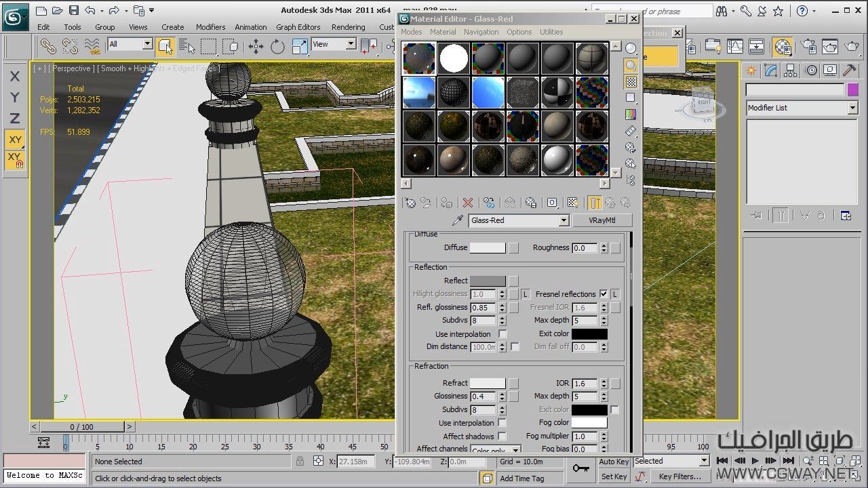Screen dimensions: 868x488
Task: Disable the Fresnel reflections checkbox
Action: pos(604,294)
